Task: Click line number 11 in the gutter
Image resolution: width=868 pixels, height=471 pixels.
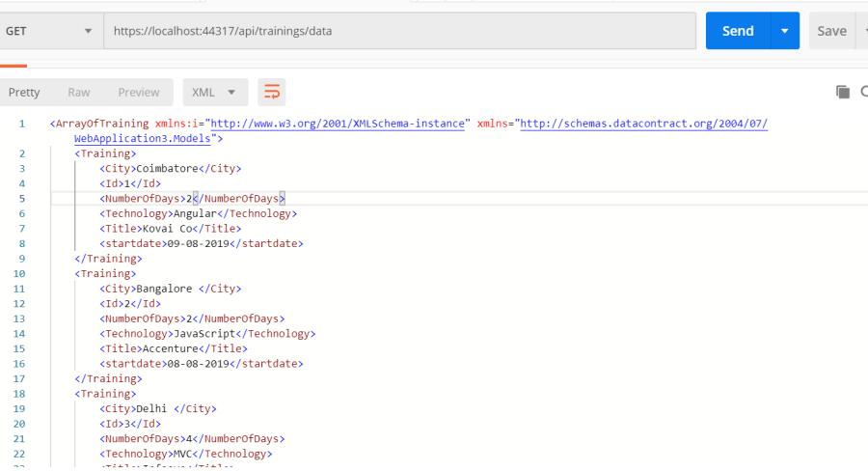Action: coord(21,289)
